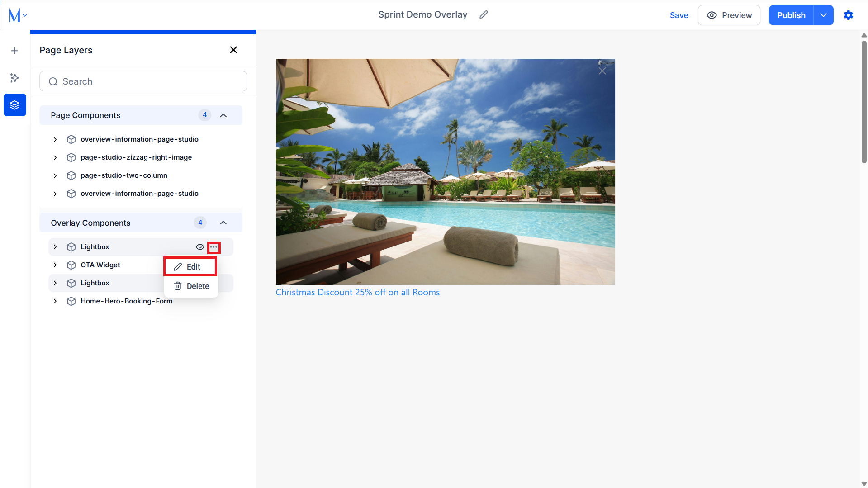This screenshot has width=868, height=488.
Task: Click the pool resort lightbox image
Action: point(446,172)
